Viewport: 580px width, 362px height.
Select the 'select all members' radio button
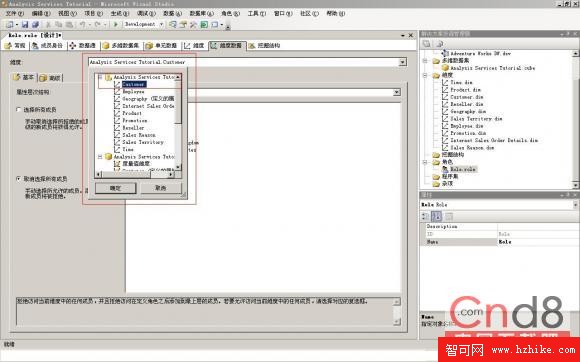point(18,109)
